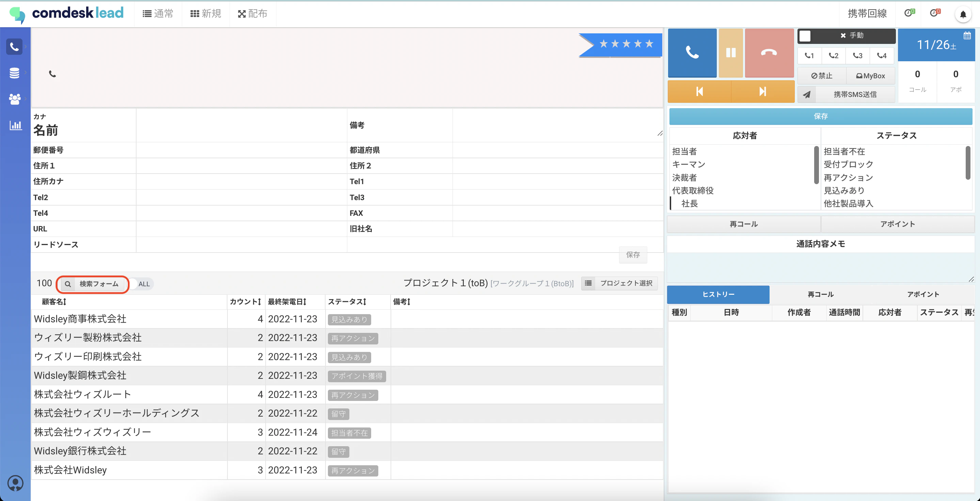
Task: Select 受付ブロック in the ステータス list
Action: pyautogui.click(x=848, y=165)
